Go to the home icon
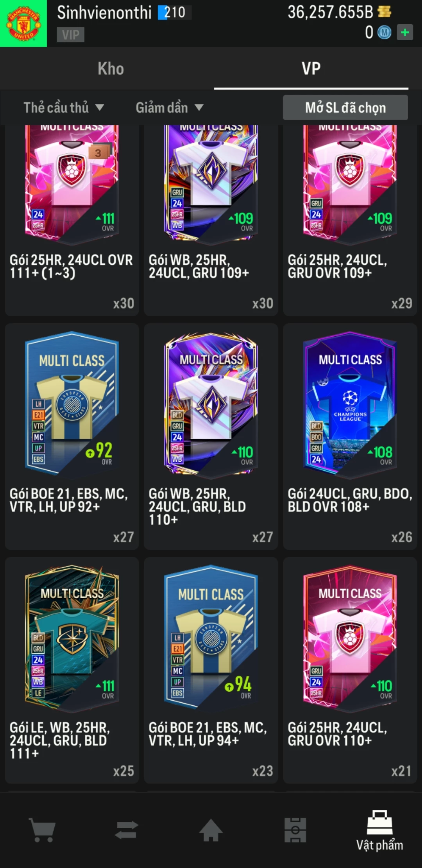Screen dimensions: 422x868 click(211, 830)
